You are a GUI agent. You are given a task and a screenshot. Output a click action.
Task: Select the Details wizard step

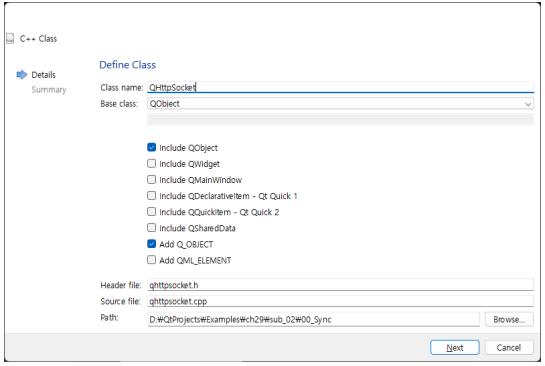[43, 75]
